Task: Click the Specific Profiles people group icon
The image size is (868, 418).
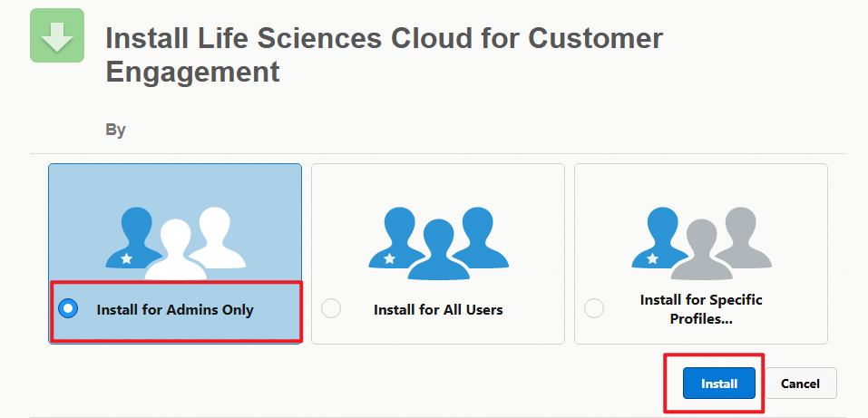Action: 701,243
